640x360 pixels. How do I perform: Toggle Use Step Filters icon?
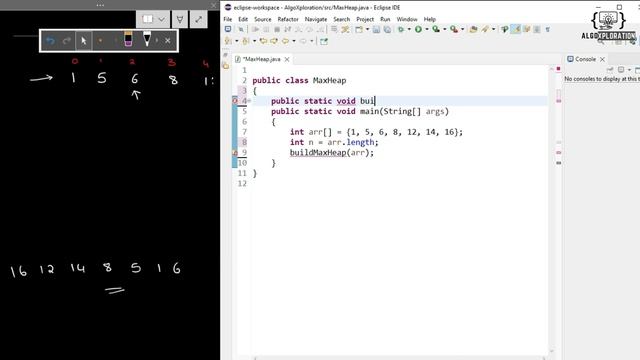(345, 29)
